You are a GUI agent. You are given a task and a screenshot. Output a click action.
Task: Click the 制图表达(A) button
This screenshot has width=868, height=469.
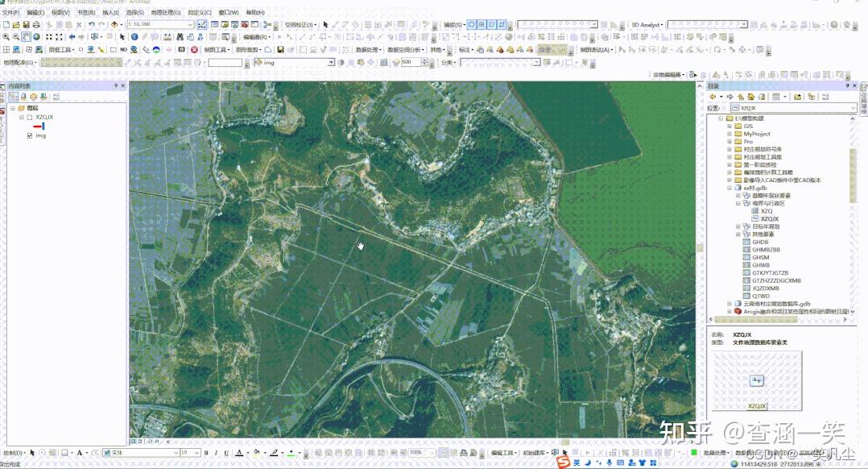point(596,50)
